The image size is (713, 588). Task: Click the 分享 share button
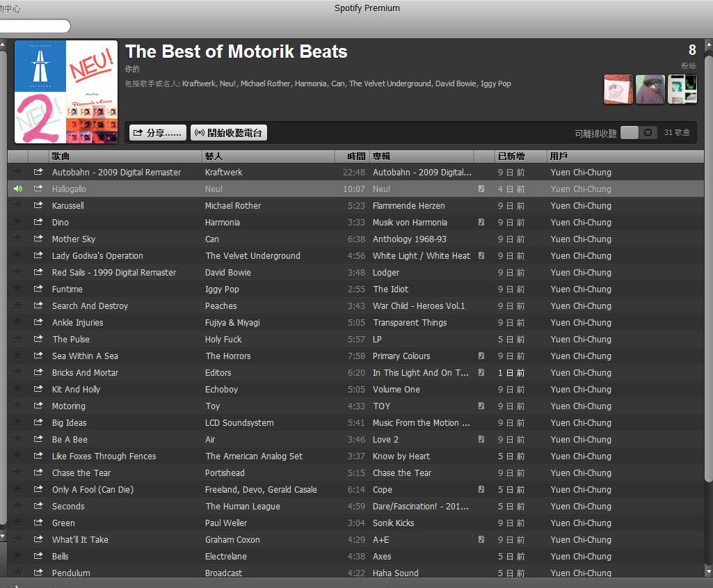(x=157, y=132)
